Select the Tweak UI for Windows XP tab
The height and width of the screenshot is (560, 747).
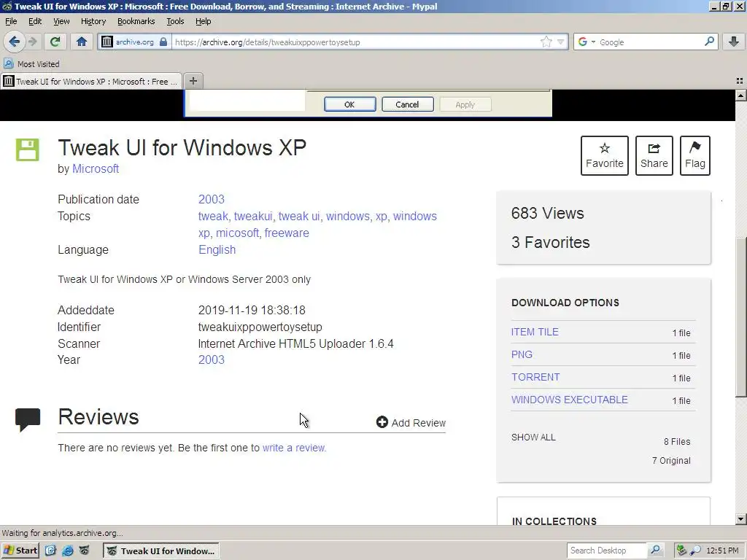[x=91, y=82]
